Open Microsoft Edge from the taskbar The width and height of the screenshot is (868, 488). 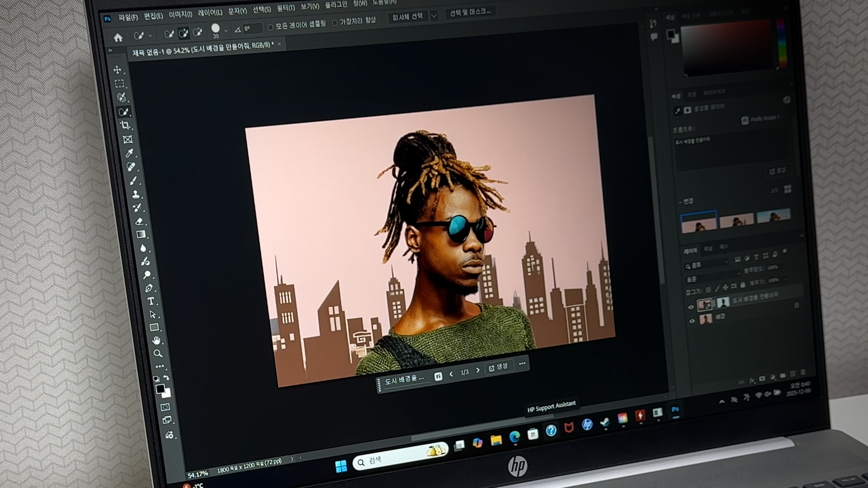[514, 436]
